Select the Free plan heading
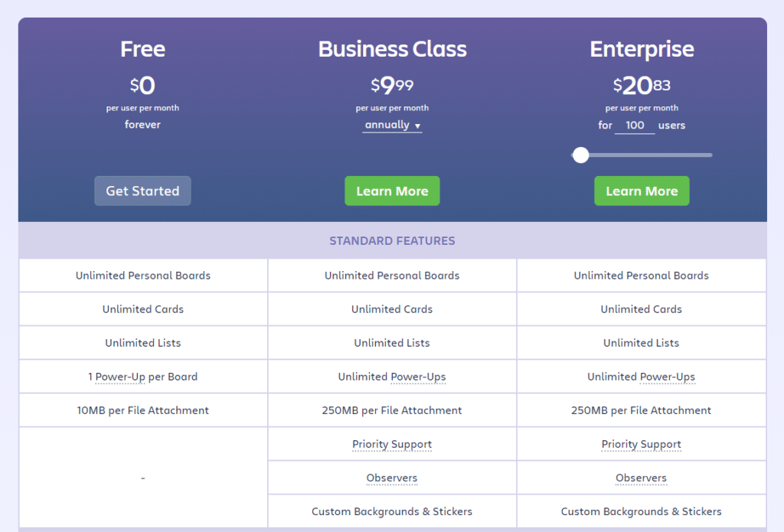The height and width of the screenshot is (532, 784). [142, 49]
